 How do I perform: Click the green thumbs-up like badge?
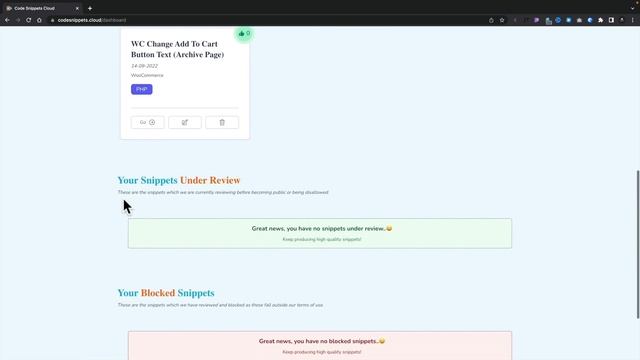[x=244, y=33]
